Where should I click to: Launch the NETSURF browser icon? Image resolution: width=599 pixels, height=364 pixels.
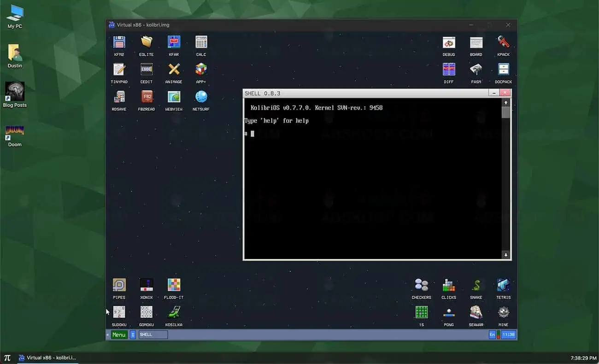[x=201, y=97]
